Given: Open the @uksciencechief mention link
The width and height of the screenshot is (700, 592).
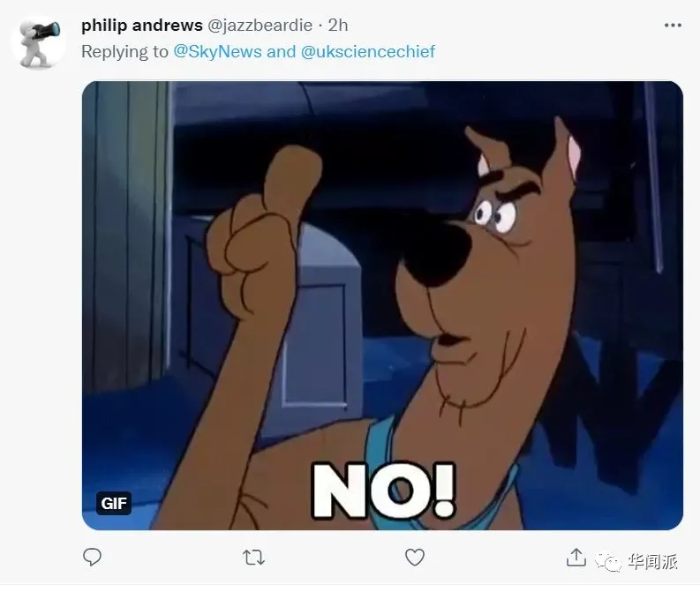Looking at the screenshot, I should pos(368,51).
